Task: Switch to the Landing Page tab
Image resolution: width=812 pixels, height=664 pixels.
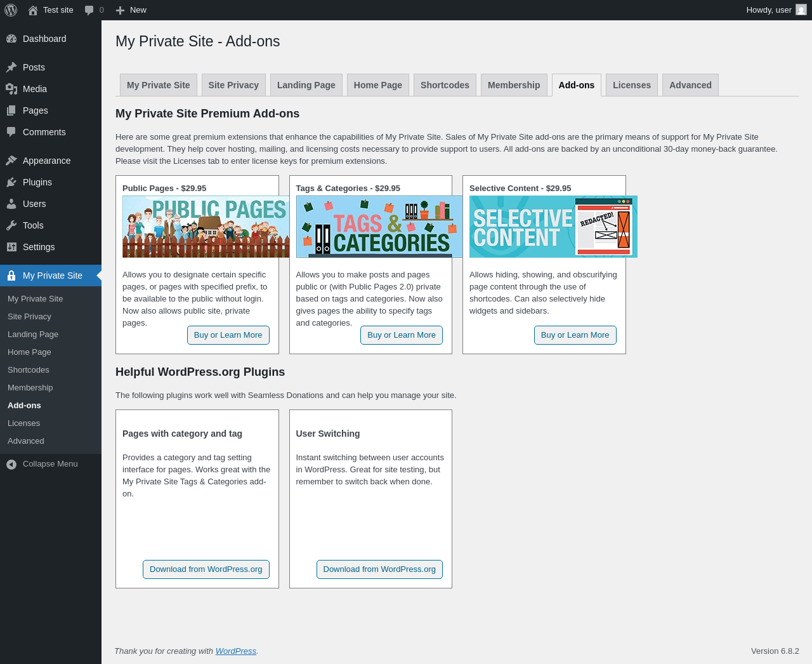Action: pos(306,85)
